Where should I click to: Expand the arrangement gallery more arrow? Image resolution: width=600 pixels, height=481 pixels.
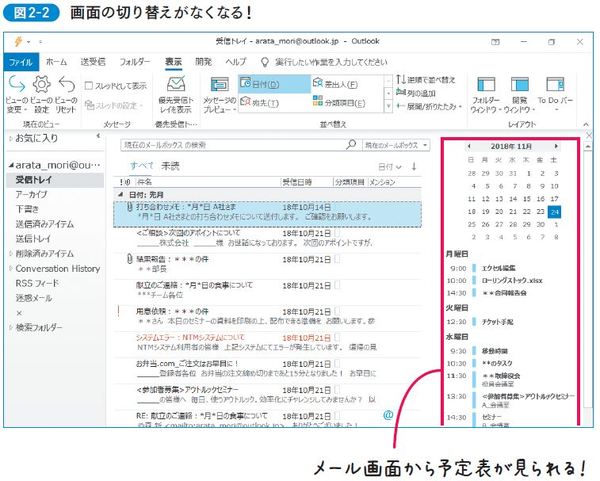[x=388, y=106]
